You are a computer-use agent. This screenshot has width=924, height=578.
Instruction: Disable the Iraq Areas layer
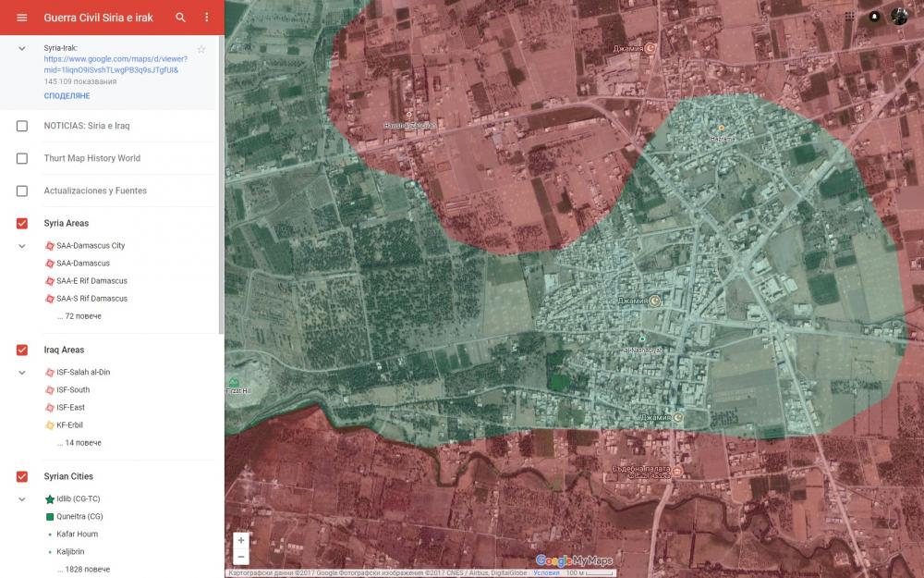[22, 350]
